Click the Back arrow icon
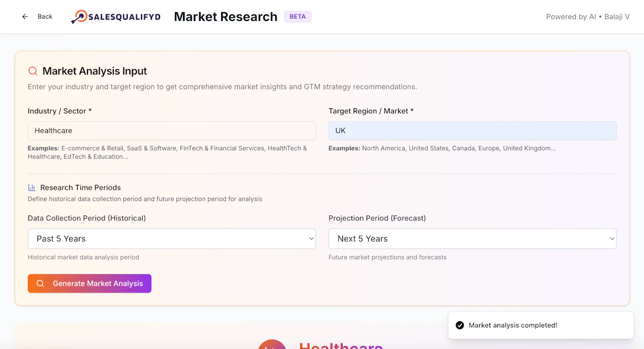644x349 pixels. pyautogui.click(x=25, y=17)
